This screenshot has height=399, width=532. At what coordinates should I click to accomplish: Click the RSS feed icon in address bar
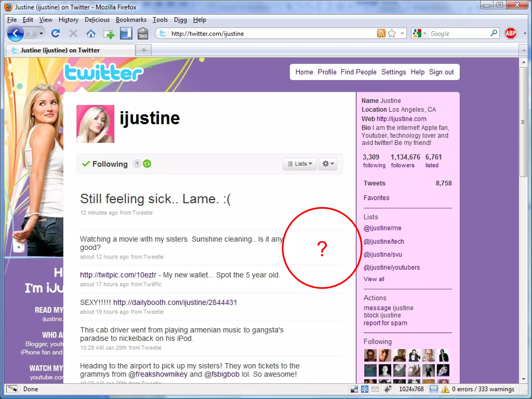point(381,34)
